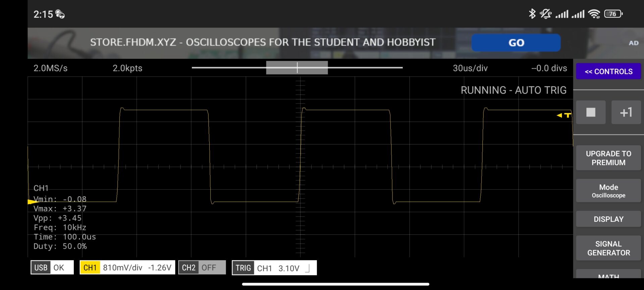Open the 30us/div timebase setting
Image resolution: width=644 pixels, height=290 pixels.
(x=470, y=68)
